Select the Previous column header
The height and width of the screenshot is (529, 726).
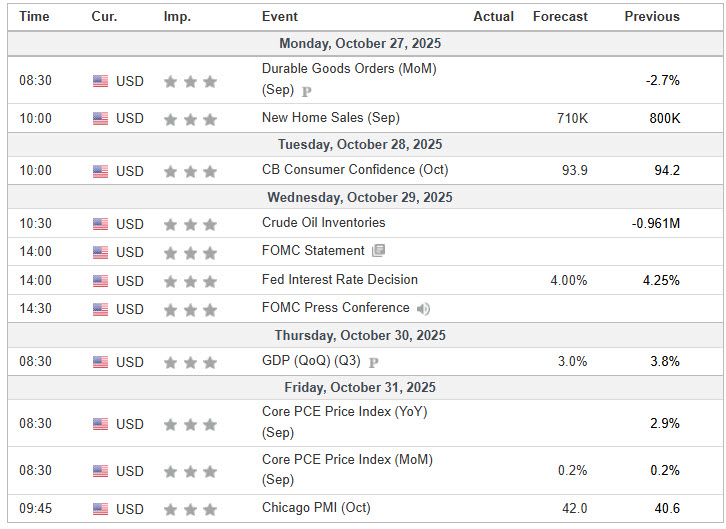652,16
